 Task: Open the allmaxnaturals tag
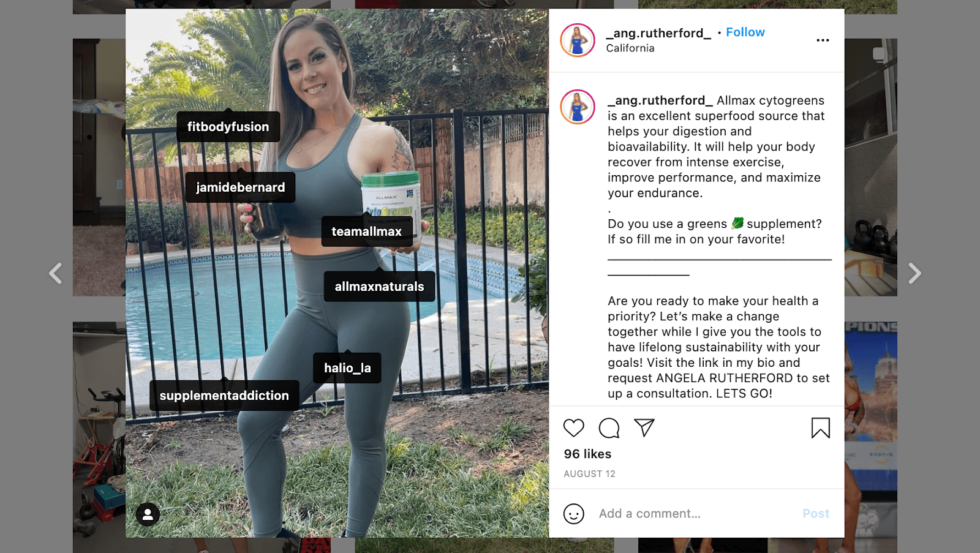[380, 287]
